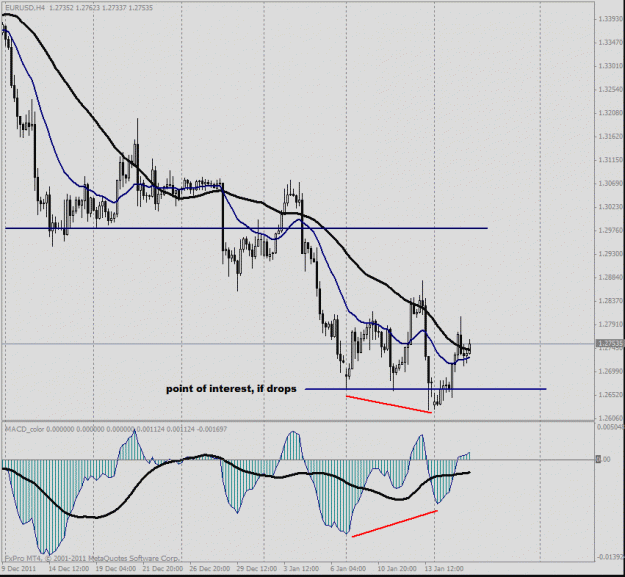
Task: Click the 26 Dec 20:00 time label
Action: pyautogui.click(x=210, y=569)
